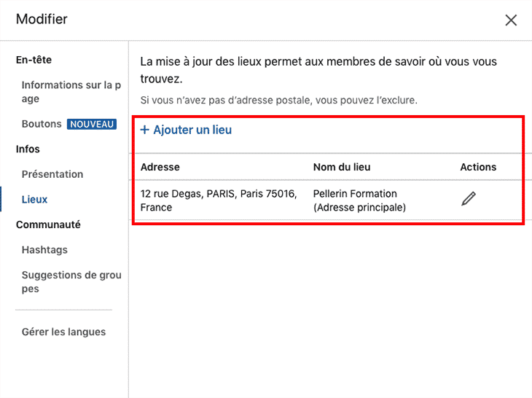The width and height of the screenshot is (532, 398).
Task: Click the Adresse column header
Action: (x=160, y=167)
